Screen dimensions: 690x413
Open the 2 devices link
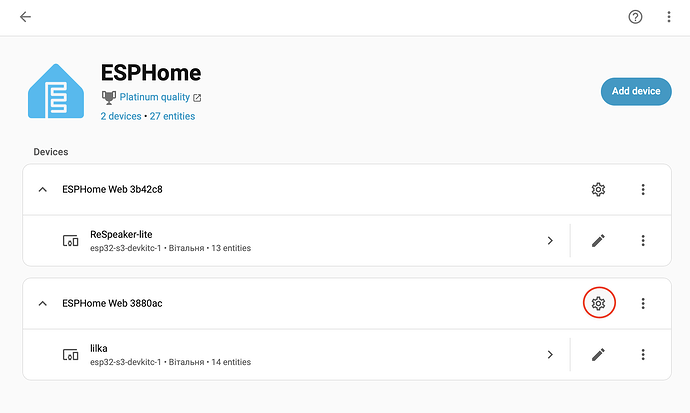121,116
